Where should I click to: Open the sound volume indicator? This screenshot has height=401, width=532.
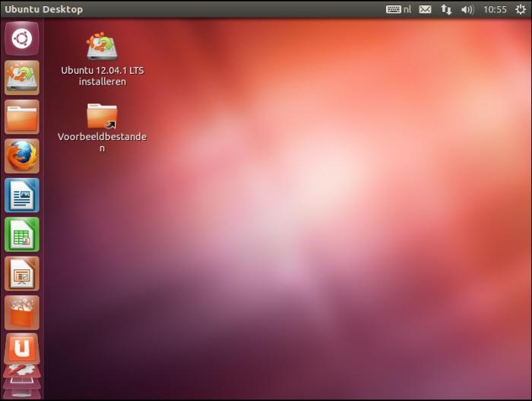467,10
